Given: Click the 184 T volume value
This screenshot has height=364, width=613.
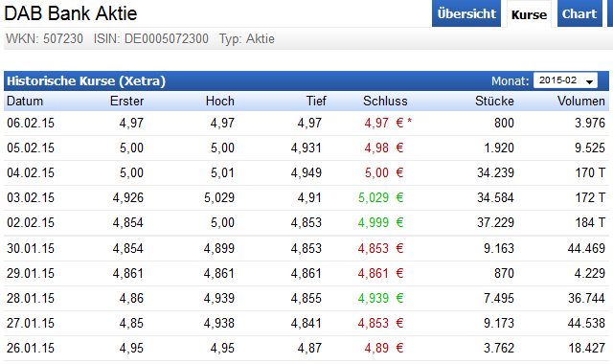Looking at the screenshot, I should click(x=590, y=223).
